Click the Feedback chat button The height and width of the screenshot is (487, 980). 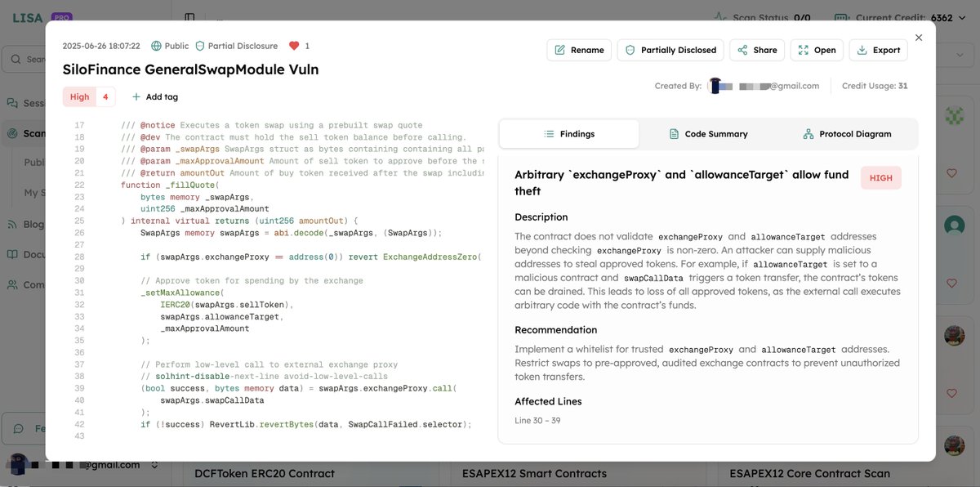[x=24, y=428]
